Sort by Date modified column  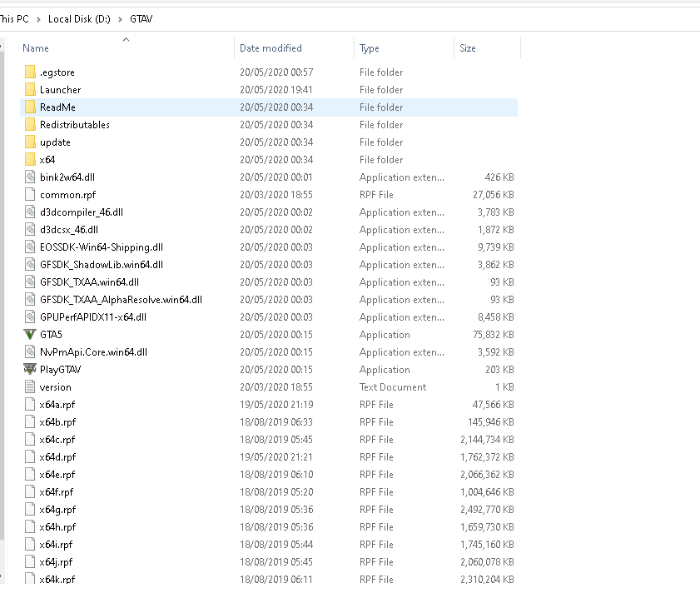[271, 48]
